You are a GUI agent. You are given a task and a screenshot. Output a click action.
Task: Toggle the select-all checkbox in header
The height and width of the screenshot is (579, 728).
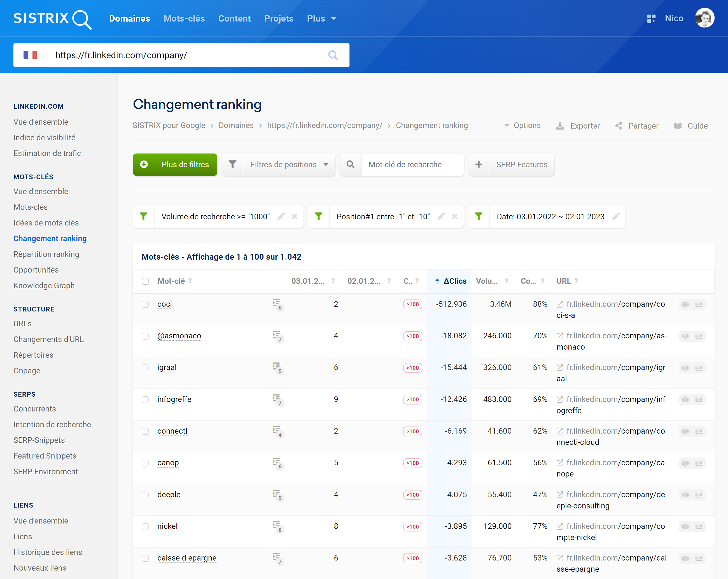[145, 281]
